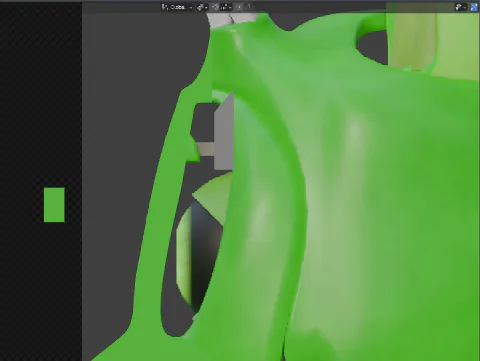Click the proportional falloff curve icon
Image resolution: width=480 pixels, height=361 pixels.
tap(249, 7)
